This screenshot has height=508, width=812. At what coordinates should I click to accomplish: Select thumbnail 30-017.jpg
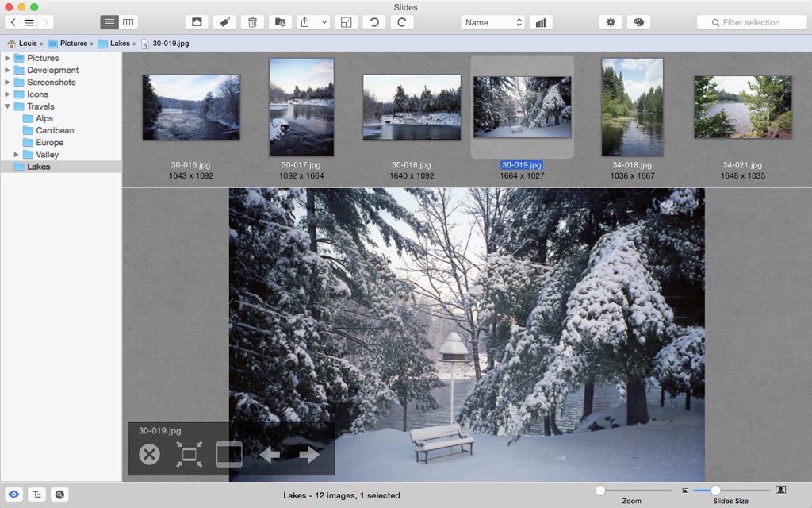[301, 107]
